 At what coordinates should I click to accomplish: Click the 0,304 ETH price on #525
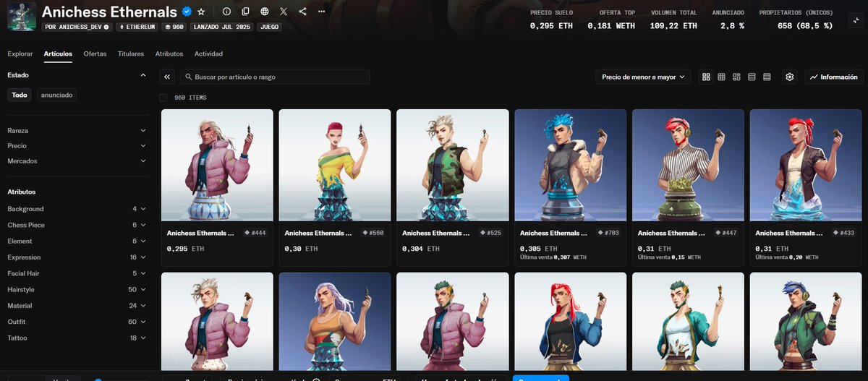point(420,249)
